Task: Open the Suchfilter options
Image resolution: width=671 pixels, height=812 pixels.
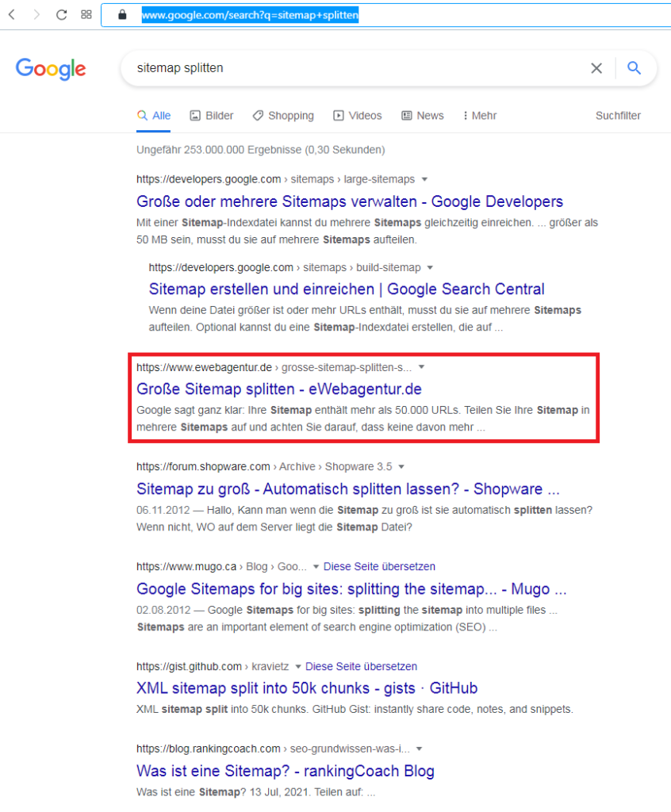Action: tap(618, 116)
